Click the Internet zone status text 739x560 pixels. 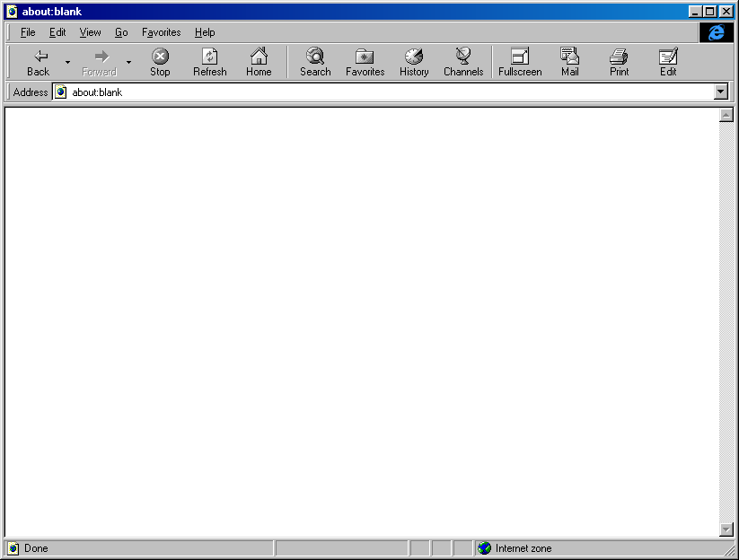[523, 548]
